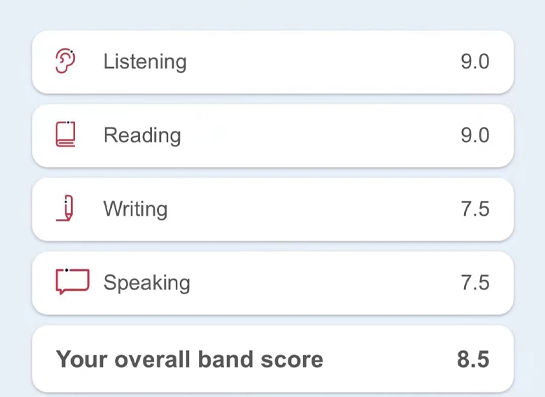Click the Writing pencil icon
Screen dimensions: 545x397
pyautogui.click(x=65, y=208)
